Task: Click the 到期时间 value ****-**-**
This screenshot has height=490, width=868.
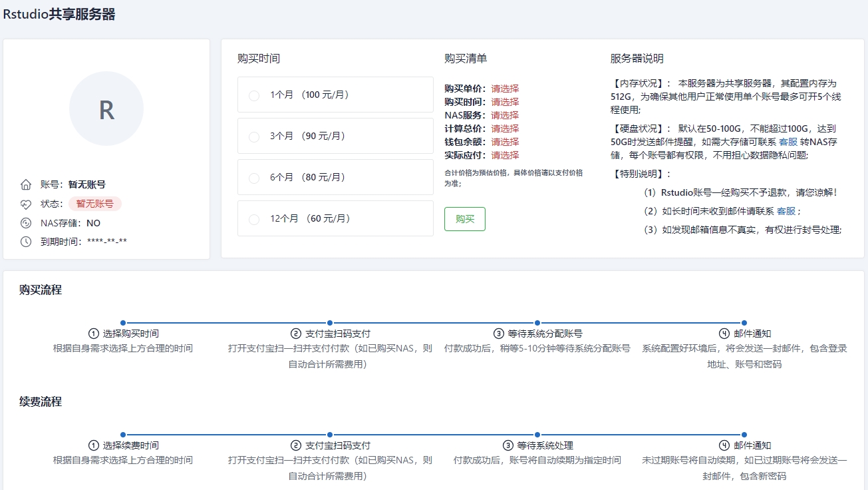Action: [x=107, y=242]
